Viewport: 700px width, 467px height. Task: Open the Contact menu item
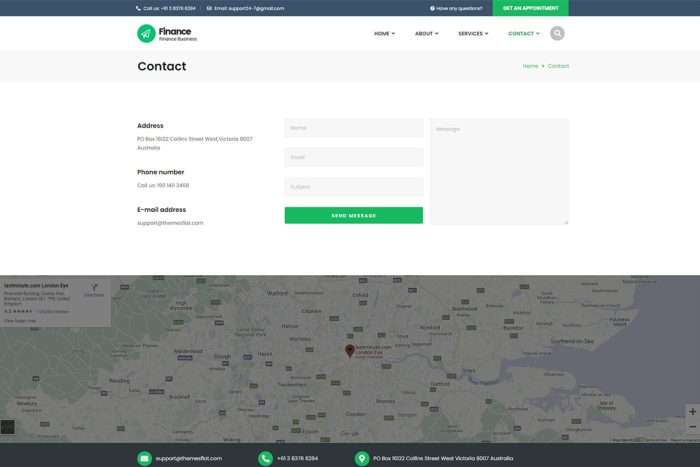[x=524, y=33]
